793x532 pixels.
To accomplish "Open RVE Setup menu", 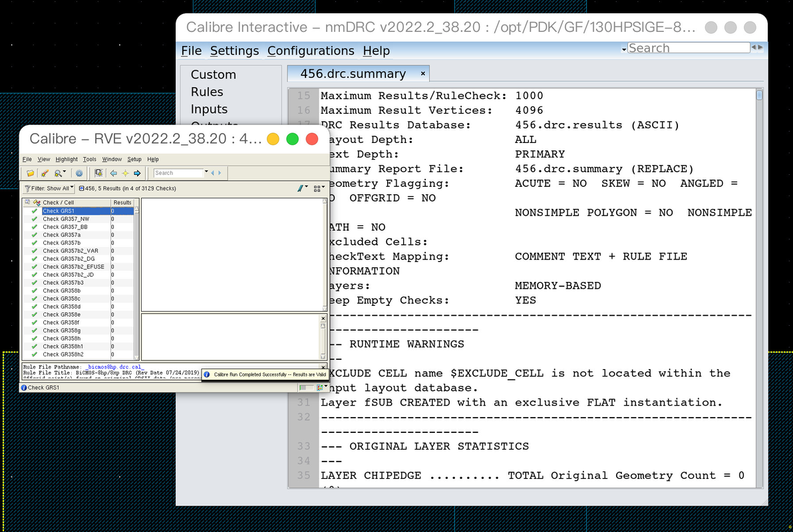I will (134, 160).
